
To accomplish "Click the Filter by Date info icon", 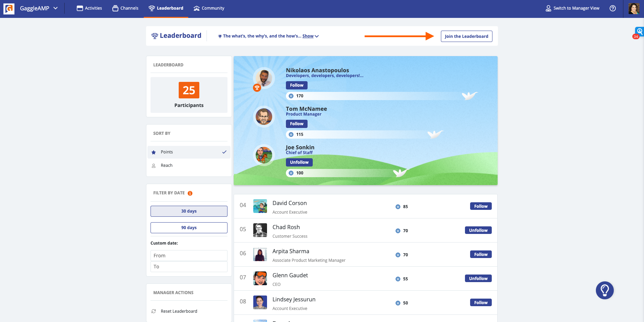I will point(190,193).
